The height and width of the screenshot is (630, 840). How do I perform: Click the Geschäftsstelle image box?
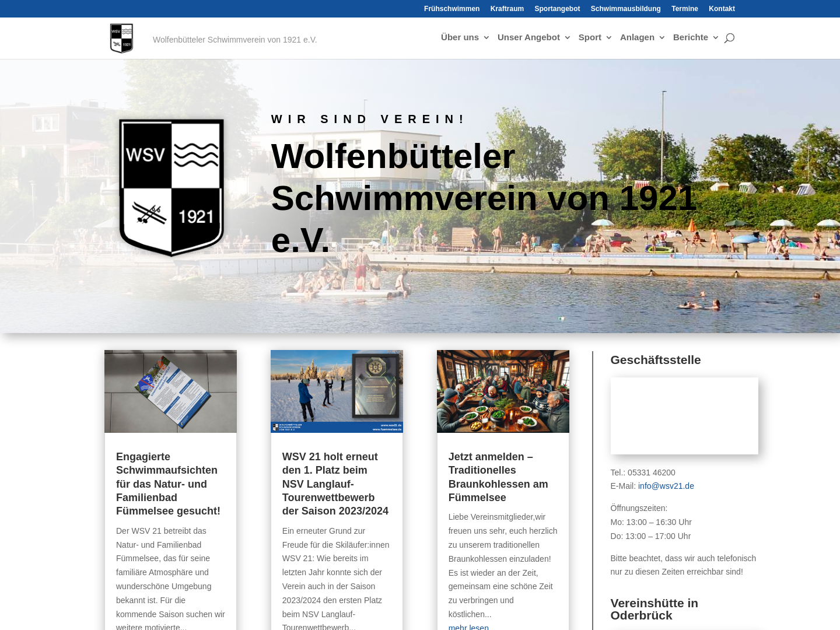pos(684,416)
